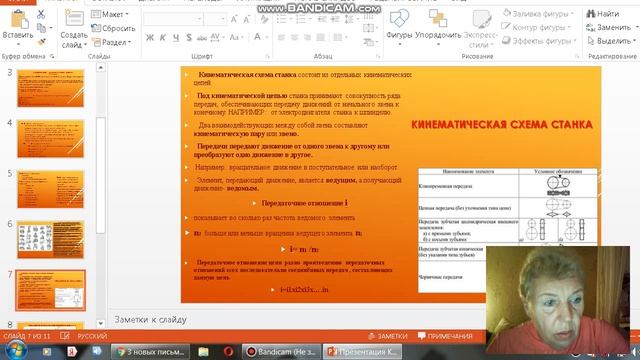Viewport: 640px width, 360px height.
Task: Click the Вставить paste icon
Action: point(18,19)
